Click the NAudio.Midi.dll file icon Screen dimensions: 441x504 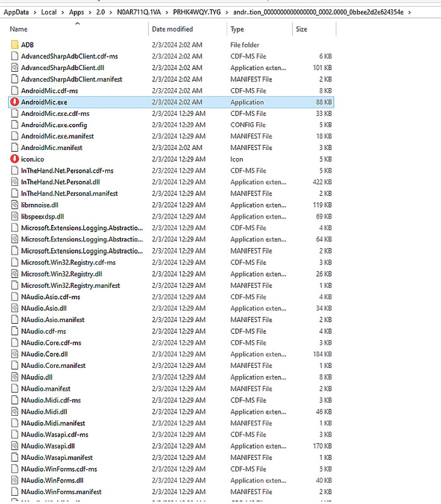(14, 411)
